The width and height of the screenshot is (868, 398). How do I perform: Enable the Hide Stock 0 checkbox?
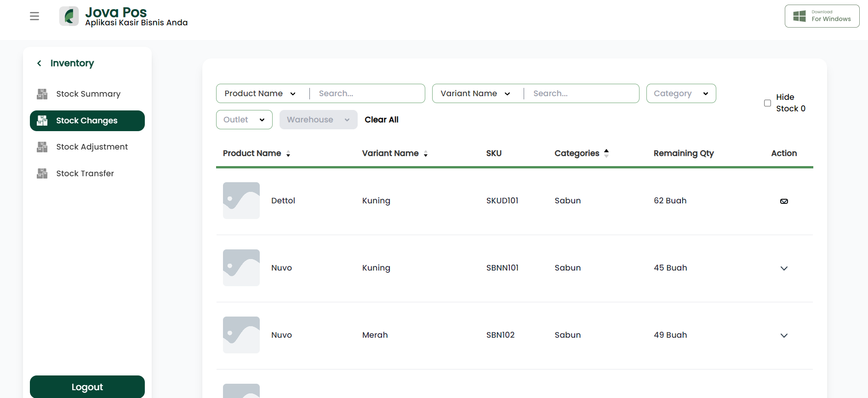click(x=767, y=103)
